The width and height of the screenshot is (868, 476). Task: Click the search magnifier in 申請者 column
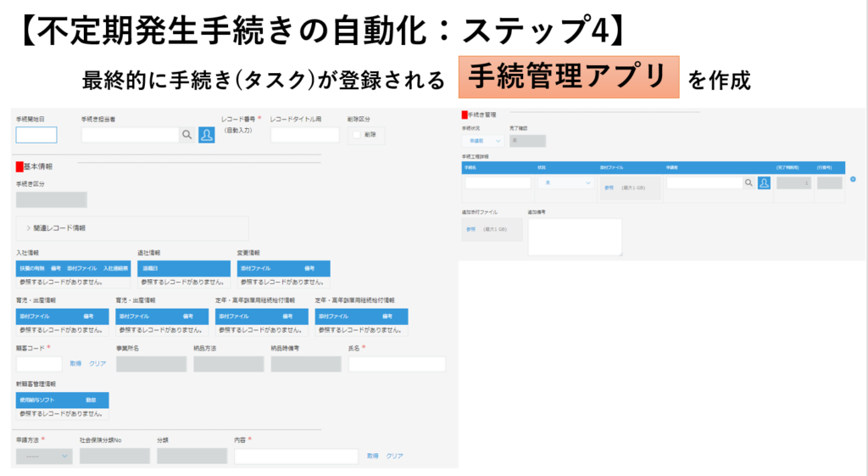[x=748, y=182]
